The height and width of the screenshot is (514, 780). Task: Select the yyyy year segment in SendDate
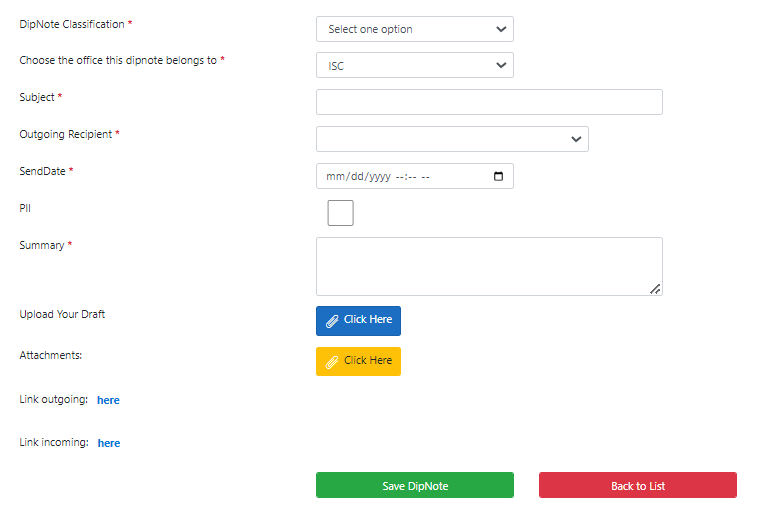380,177
